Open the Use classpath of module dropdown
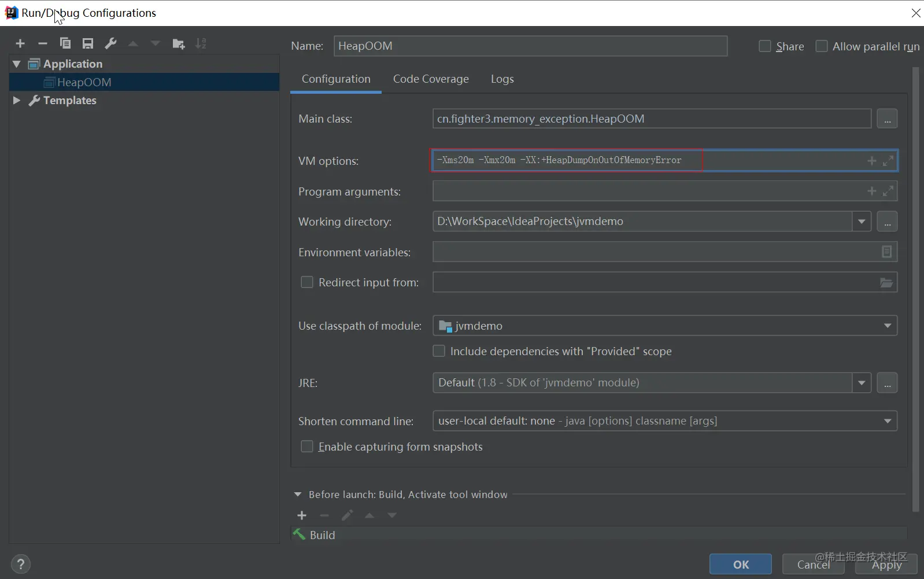This screenshot has height=579, width=924. pos(665,326)
